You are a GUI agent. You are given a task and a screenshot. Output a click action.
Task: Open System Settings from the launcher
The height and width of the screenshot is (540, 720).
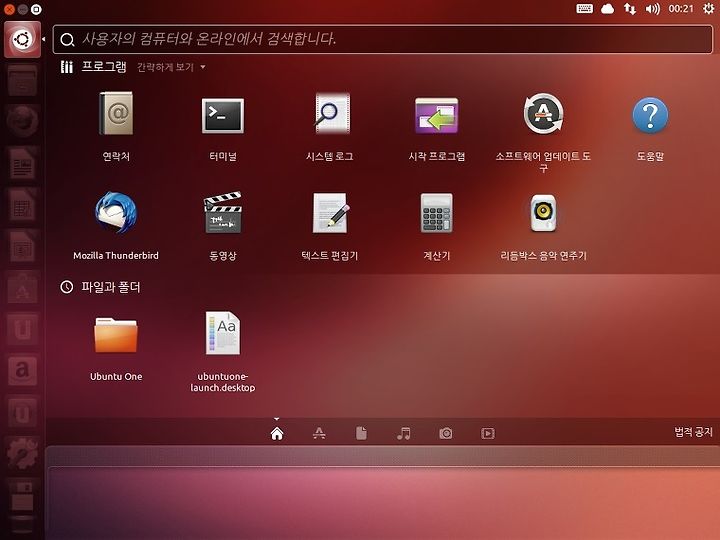click(x=22, y=453)
